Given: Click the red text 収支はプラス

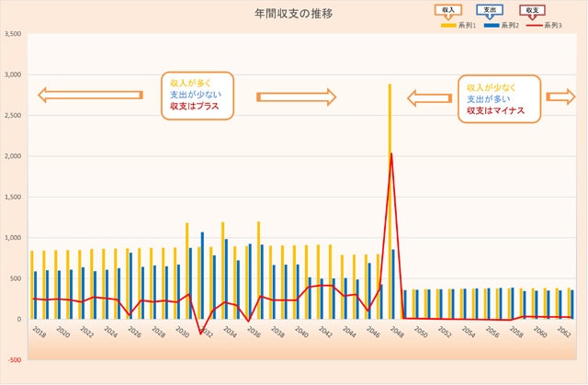Looking at the screenshot, I should click(x=195, y=106).
